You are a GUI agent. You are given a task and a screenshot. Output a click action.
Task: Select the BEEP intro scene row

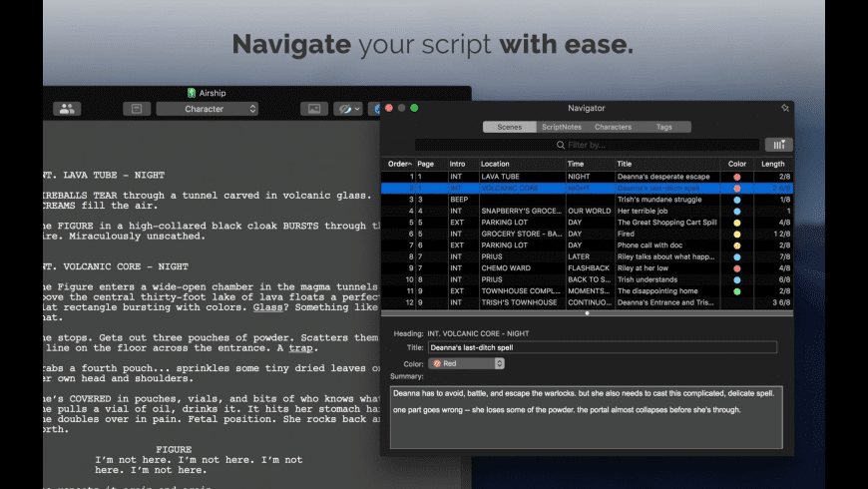click(x=587, y=200)
